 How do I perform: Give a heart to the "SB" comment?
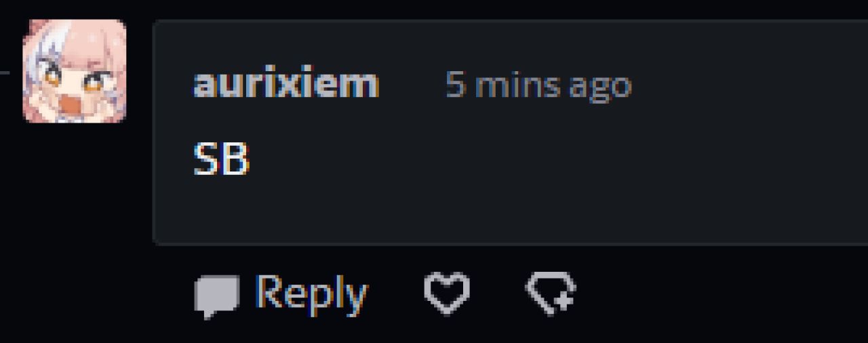point(447,294)
